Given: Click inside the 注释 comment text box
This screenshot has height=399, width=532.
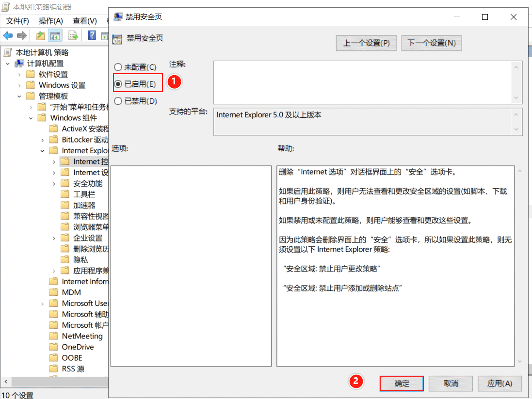Looking at the screenshot, I should coord(362,82).
